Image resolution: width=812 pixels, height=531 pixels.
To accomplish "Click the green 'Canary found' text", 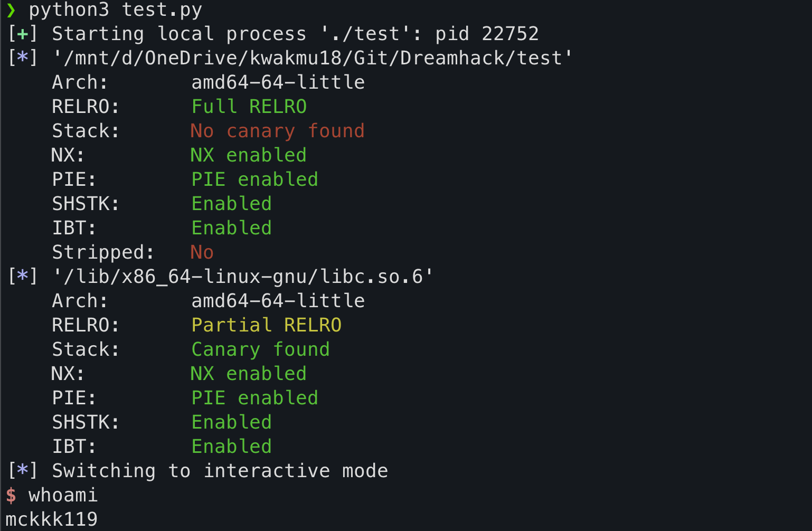I will point(260,349).
